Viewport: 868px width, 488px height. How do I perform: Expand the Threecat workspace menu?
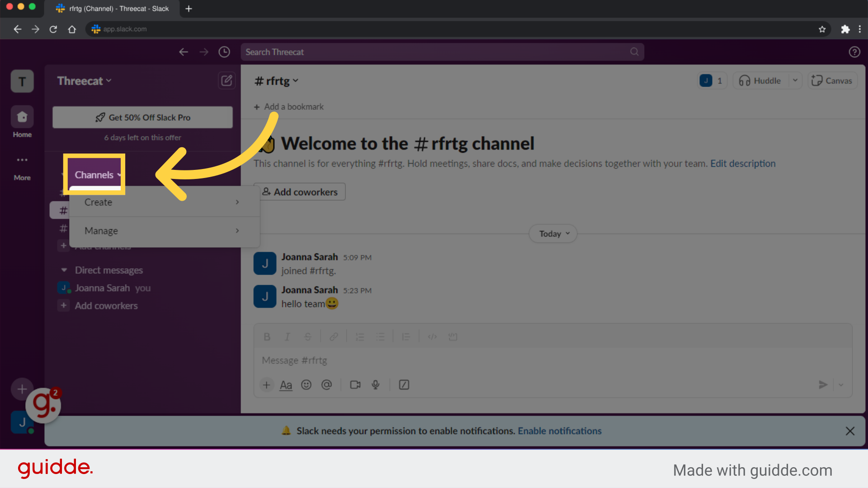(84, 80)
